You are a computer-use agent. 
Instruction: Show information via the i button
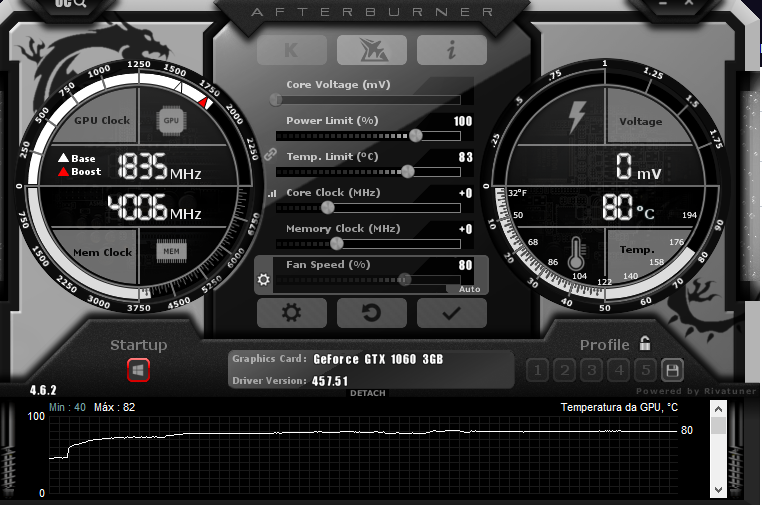[x=451, y=50]
